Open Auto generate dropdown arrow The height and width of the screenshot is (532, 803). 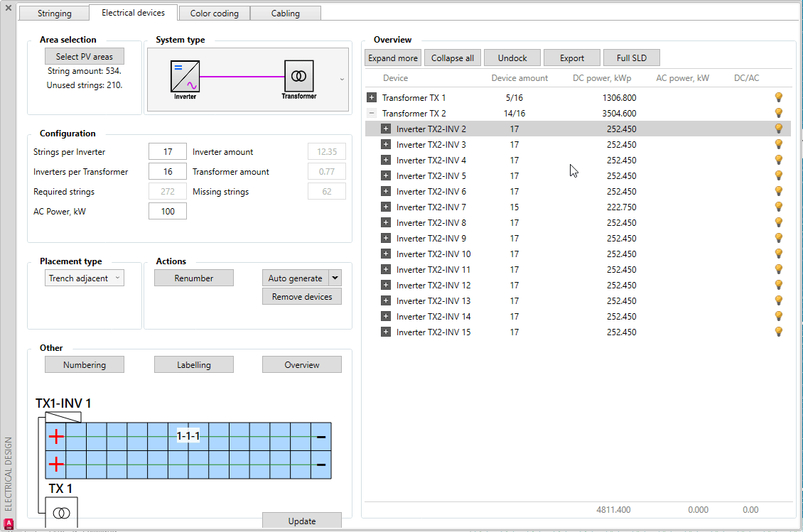[x=335, y=278]
